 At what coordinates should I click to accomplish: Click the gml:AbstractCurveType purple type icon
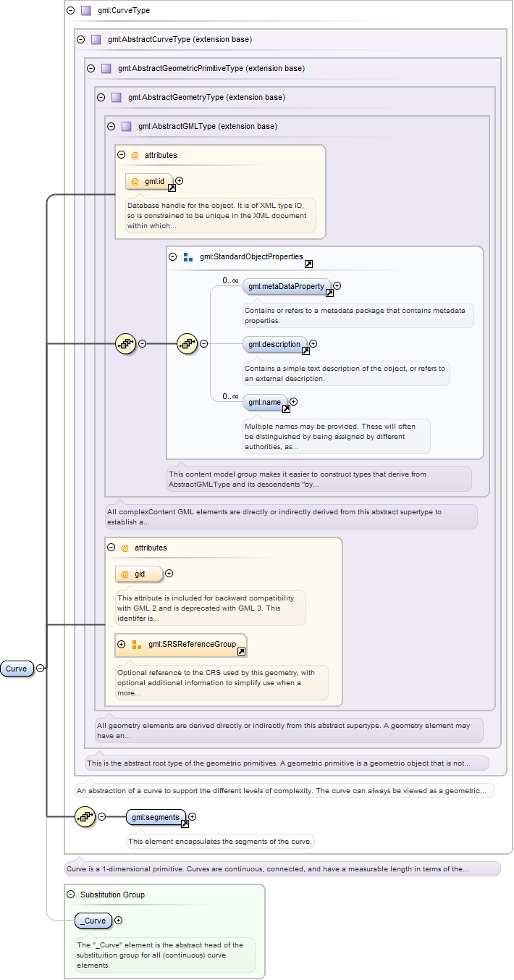coord(96,39)
